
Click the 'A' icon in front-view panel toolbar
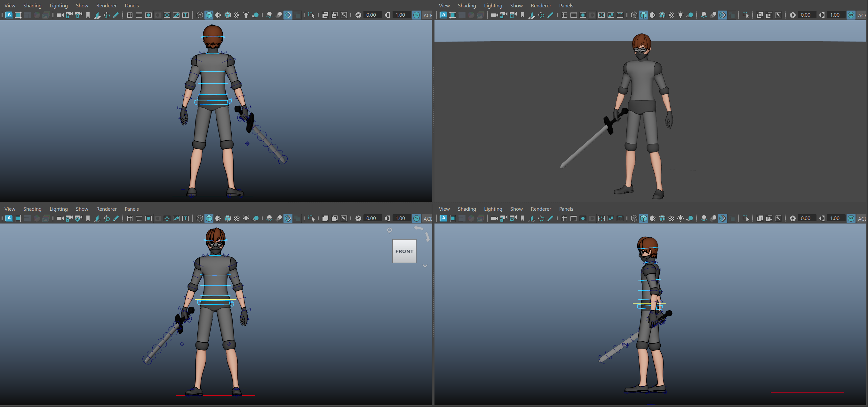click(x=9, y=218)
